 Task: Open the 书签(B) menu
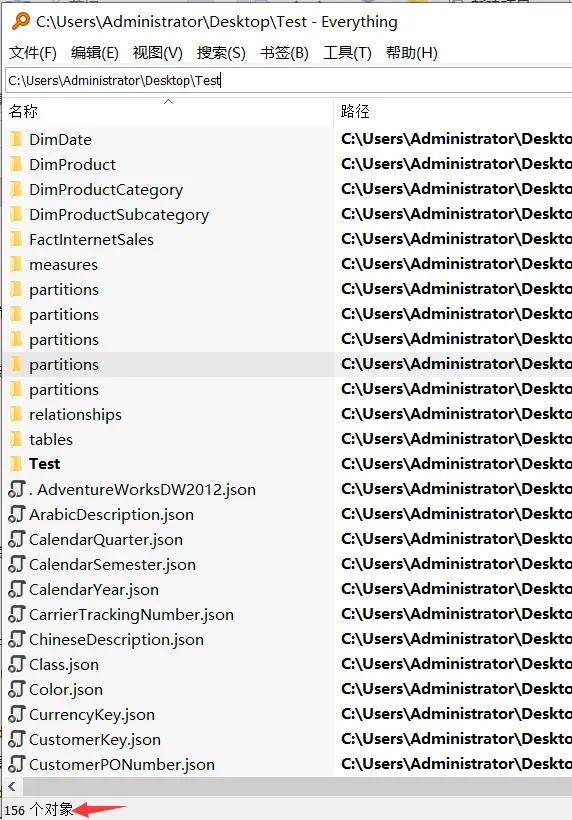284,53
